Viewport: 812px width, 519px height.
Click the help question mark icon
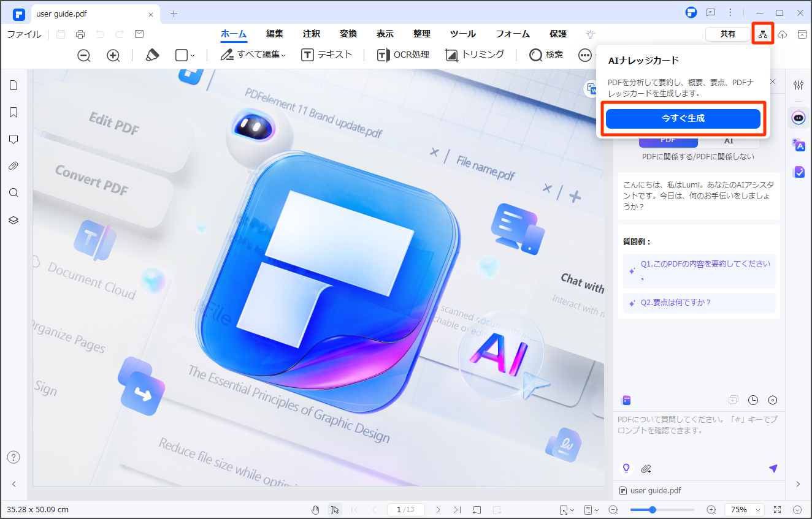click(x=13, y=457)
